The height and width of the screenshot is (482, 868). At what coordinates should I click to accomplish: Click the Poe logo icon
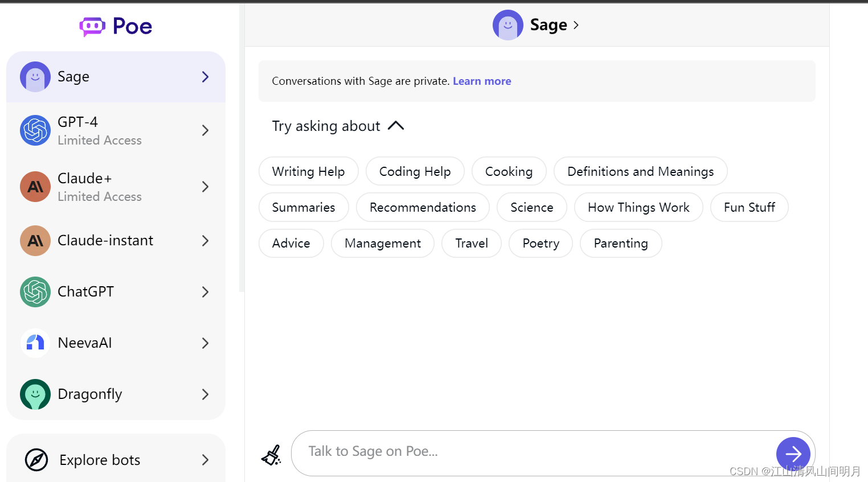(92, 26)
